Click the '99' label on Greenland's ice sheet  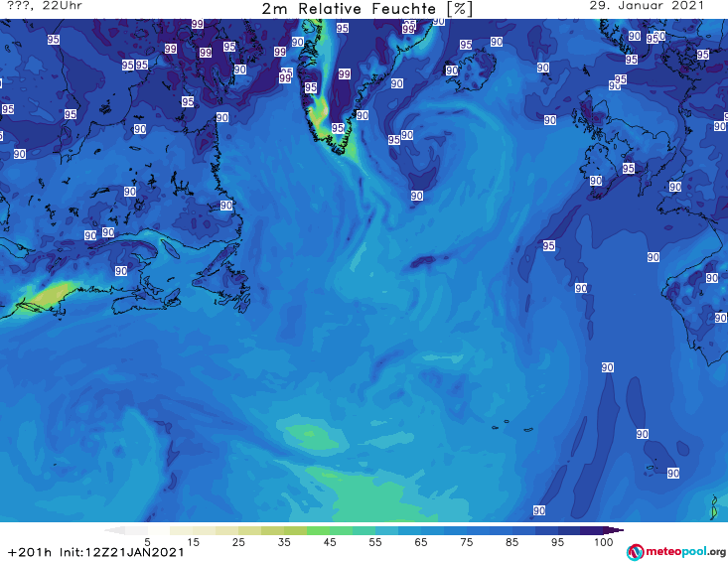(x=344, y=73)
